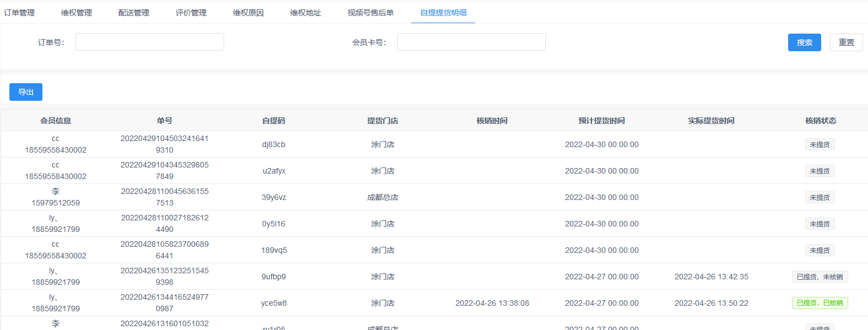The width and height of the screenshot is (868, 330).
Task: Switch to the 维权地址 tab
Action: (306, 13)
